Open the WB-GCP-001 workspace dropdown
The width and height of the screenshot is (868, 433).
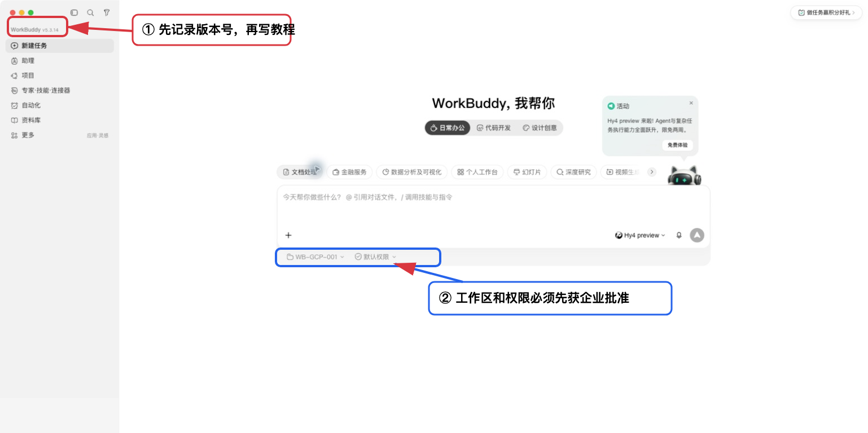pos(315,257)
